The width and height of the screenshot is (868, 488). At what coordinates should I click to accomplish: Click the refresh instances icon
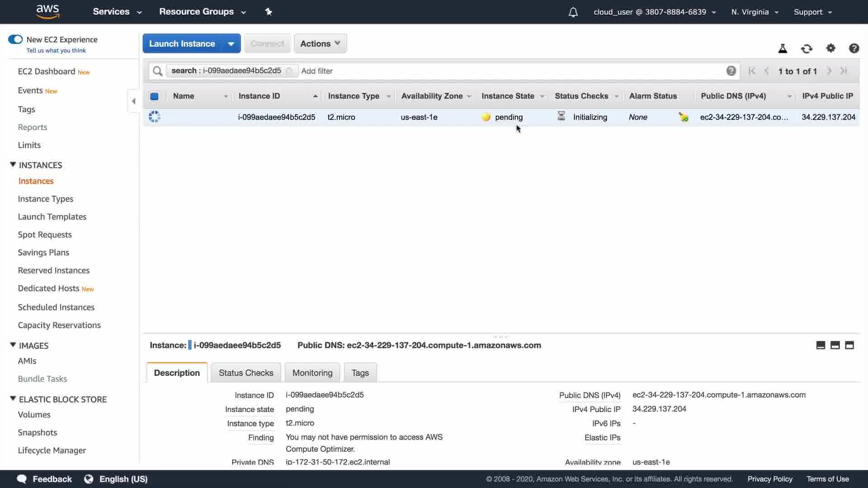(807, 48)
